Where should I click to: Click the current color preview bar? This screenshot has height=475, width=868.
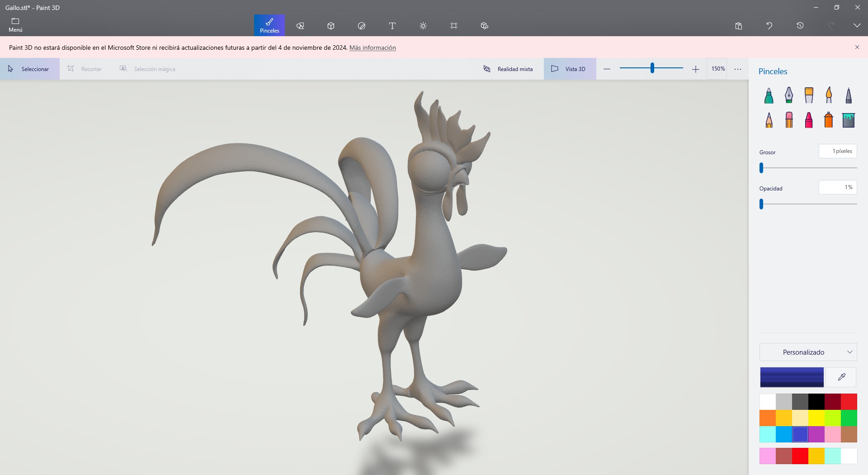[x=792, y=377]
